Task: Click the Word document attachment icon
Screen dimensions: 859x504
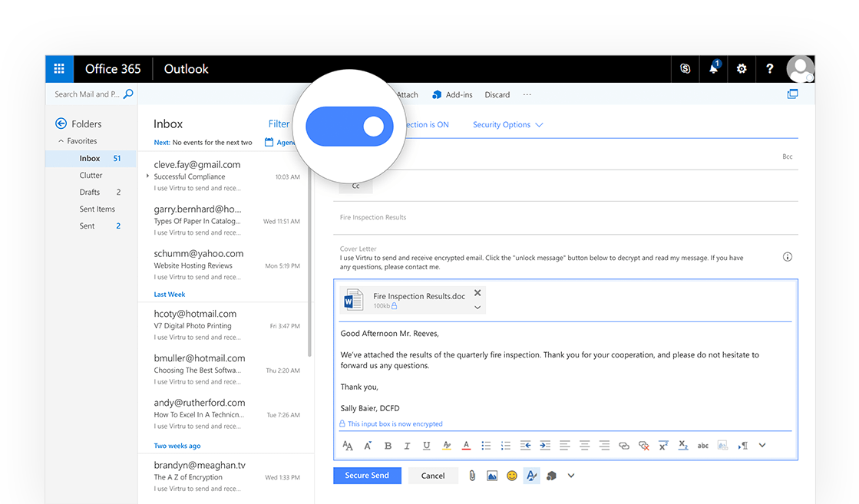Action: [353, 300]
